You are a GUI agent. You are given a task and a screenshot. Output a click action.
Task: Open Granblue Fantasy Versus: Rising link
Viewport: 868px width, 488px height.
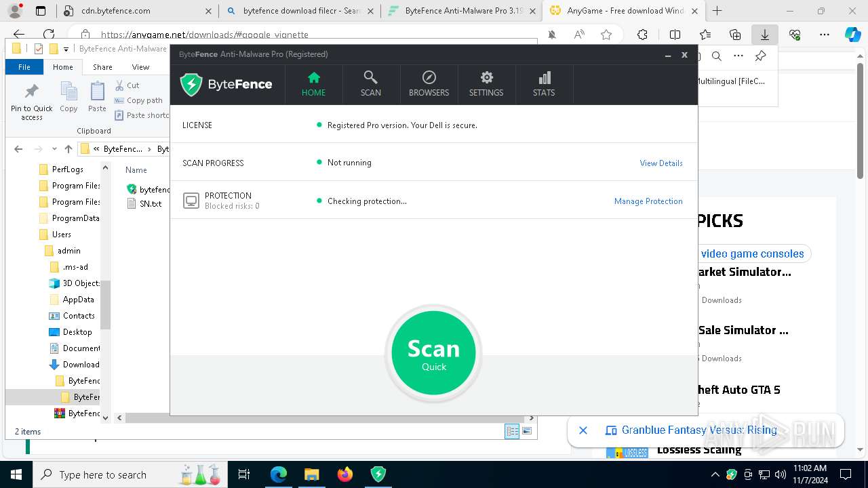click(x=699, y=430)
